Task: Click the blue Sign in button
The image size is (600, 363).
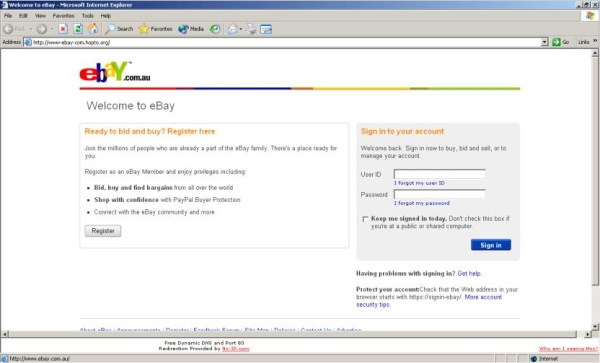Action: (491, 245)
